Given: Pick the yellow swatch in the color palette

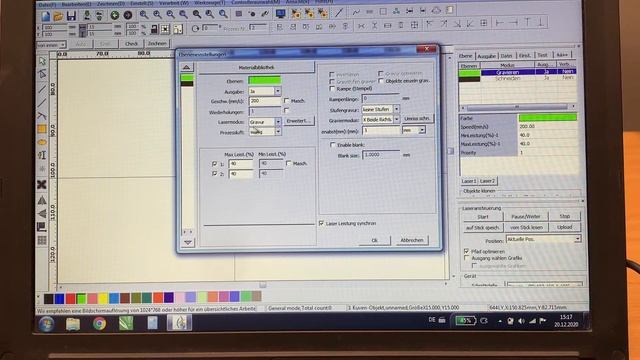Looking at the screenshot, I should pos(103,298).
